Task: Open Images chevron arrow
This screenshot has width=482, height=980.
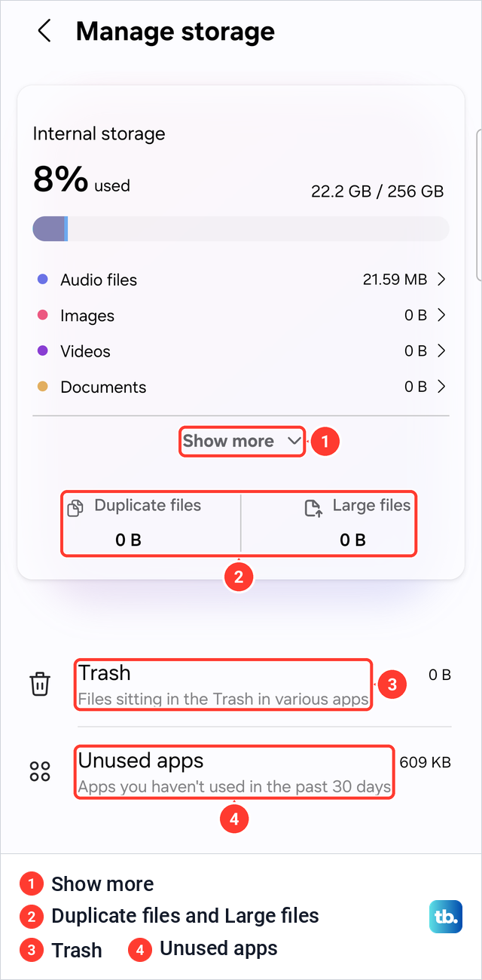Action: tap(442, 315)
